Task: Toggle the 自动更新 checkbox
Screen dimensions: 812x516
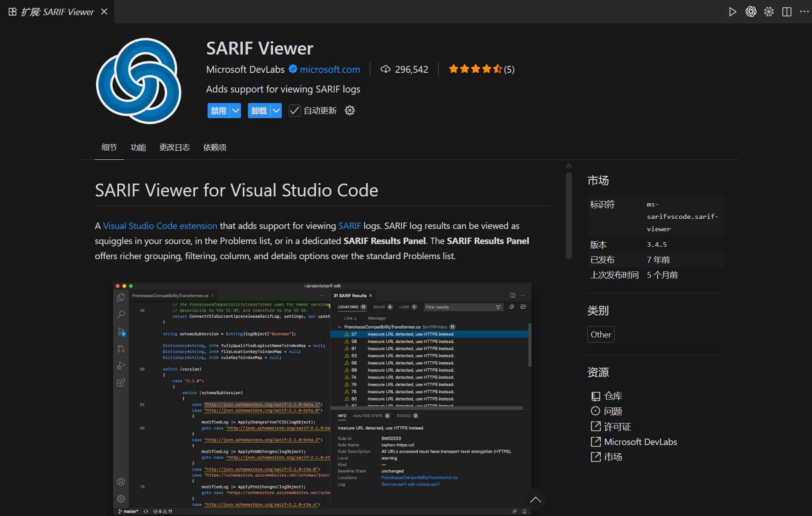Action: (295, 111)
